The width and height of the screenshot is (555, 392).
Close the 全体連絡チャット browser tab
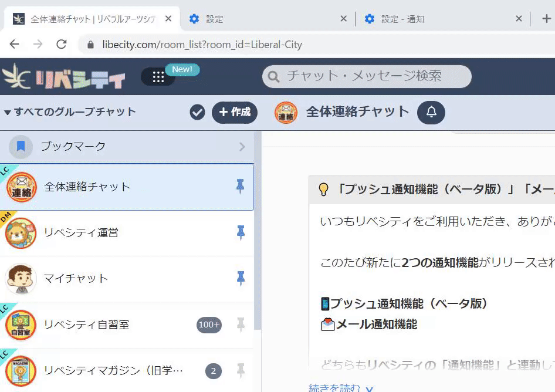click(168, 18)
